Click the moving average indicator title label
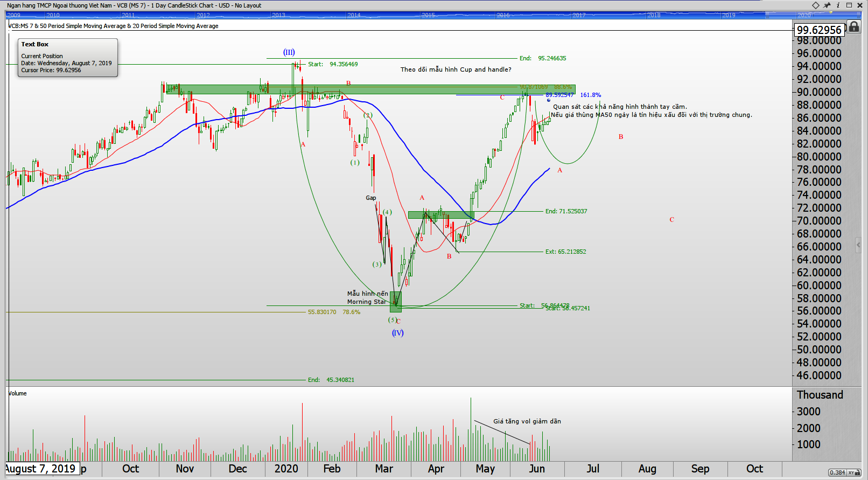 coord(114,26)
